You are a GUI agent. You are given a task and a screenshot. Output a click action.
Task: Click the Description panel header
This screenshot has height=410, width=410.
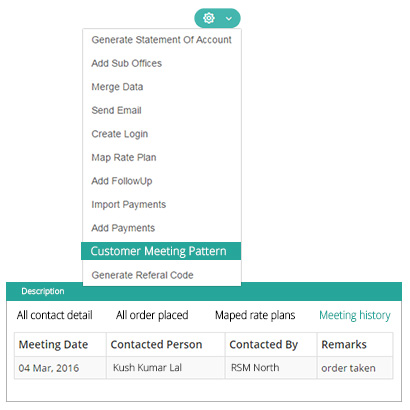coord(204,291)
